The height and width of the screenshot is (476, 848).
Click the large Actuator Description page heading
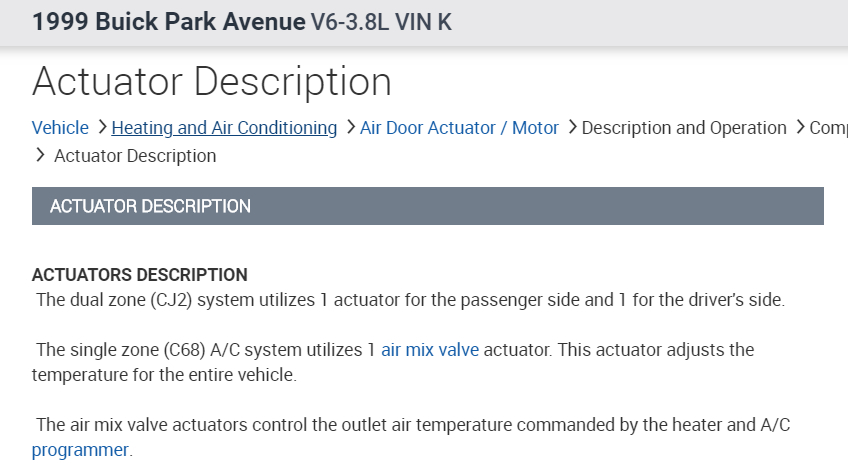click(x=212, y=81)
